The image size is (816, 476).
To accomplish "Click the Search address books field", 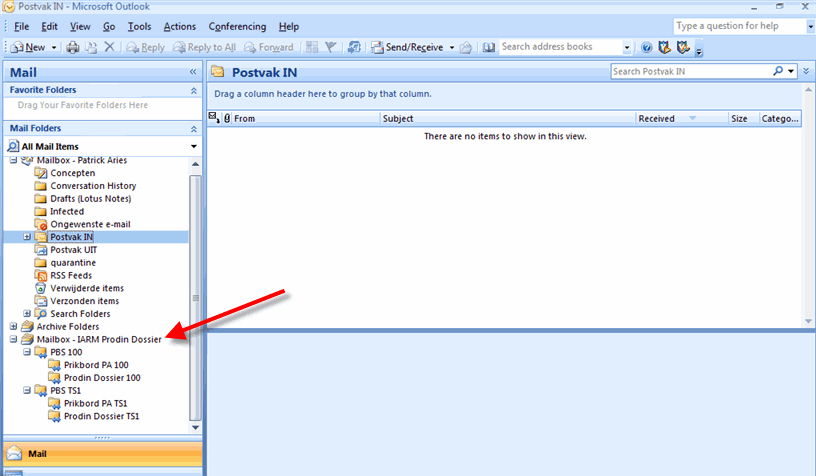I will pyautogui.click(x=561, y=47).
